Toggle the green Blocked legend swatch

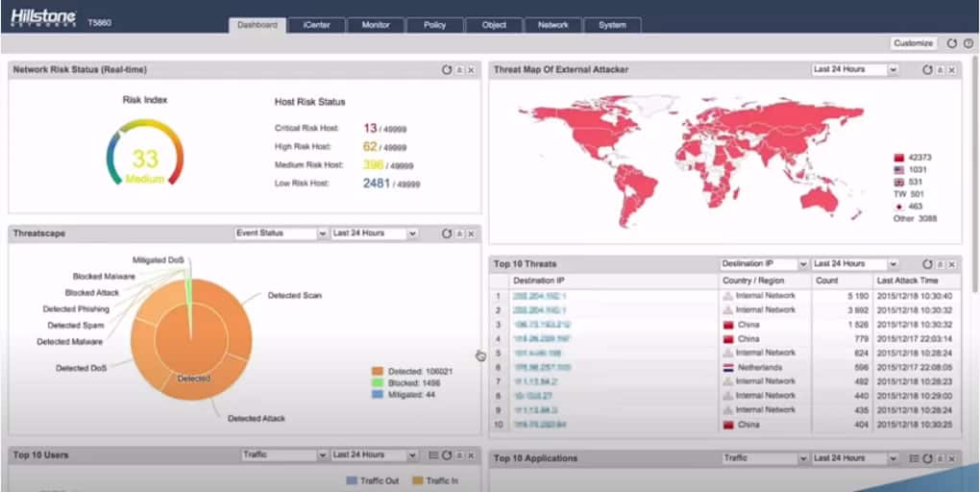(377, 383)
